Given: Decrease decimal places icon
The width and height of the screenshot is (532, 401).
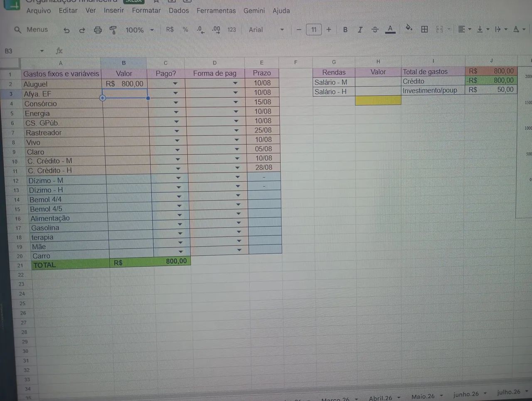Looking at the screenshot, I should (x=200, y=30).
